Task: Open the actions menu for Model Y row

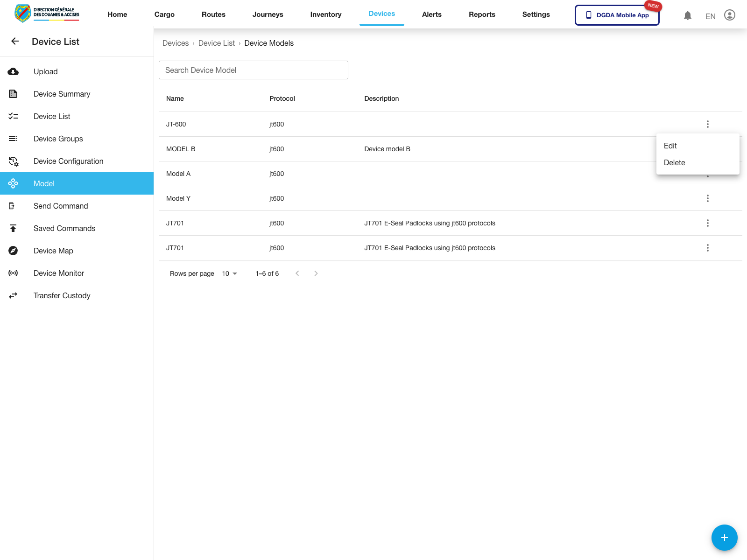Action: click(708, 198)
